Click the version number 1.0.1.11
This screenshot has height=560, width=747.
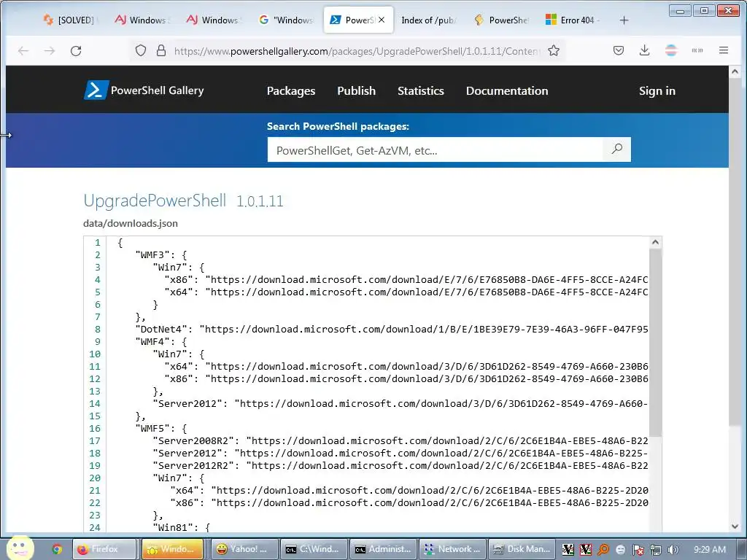260,201
